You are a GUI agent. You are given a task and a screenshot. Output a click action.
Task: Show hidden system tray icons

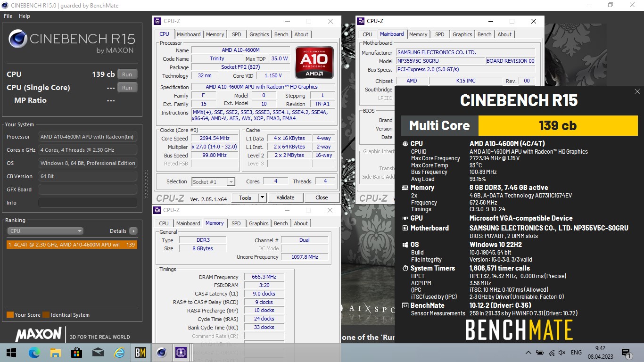528,353
